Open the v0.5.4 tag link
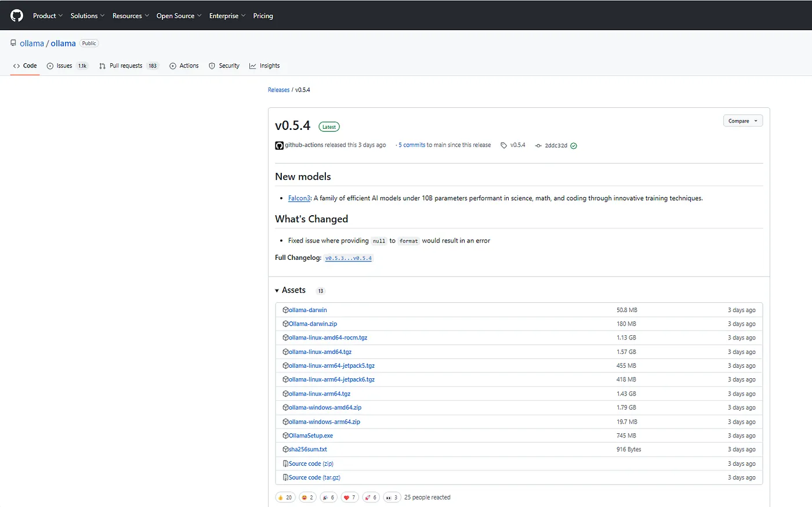 [517, 145]
